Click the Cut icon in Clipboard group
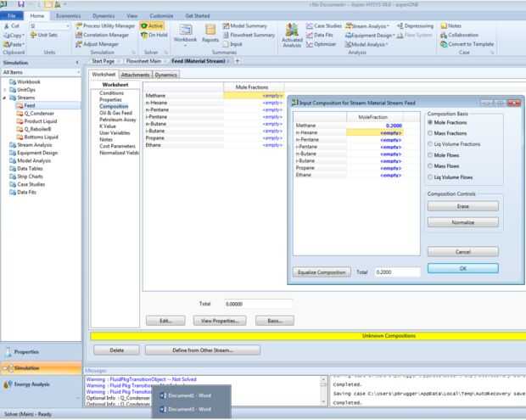 point(7,25)
